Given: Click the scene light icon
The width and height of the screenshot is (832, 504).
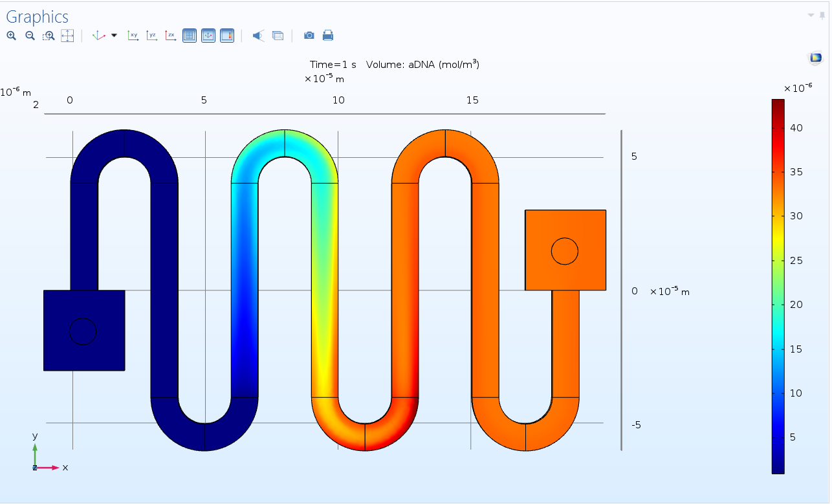Looking at the screenshot, I should coord(258,36).
